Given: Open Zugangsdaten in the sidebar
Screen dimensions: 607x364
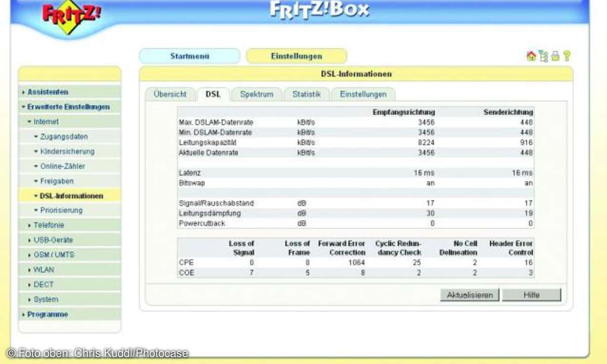Looking at the screenshot, I should (x=70, y=136).
